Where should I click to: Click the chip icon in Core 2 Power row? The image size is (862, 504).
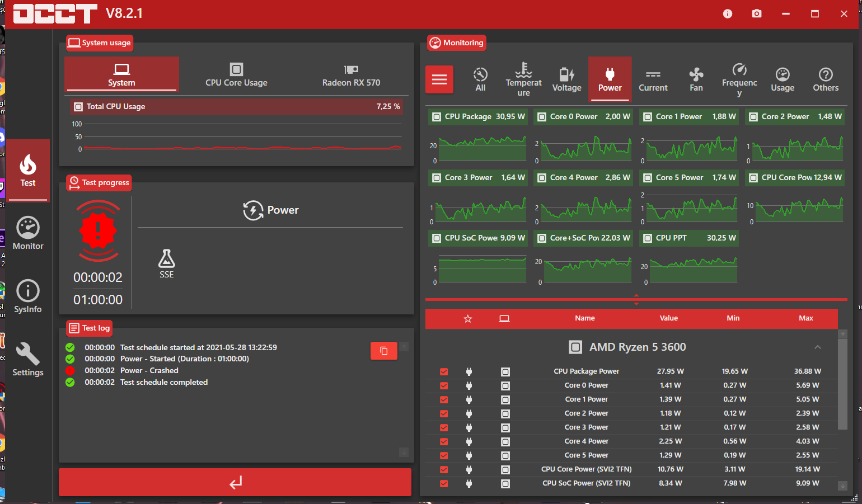pyautogui.click(x=505, y=414)
